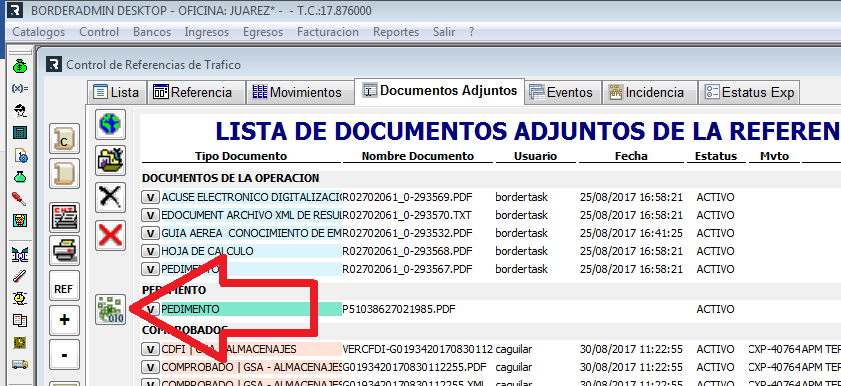
Task: Open the Reportes menu
Action: click(x=396, y=32)
